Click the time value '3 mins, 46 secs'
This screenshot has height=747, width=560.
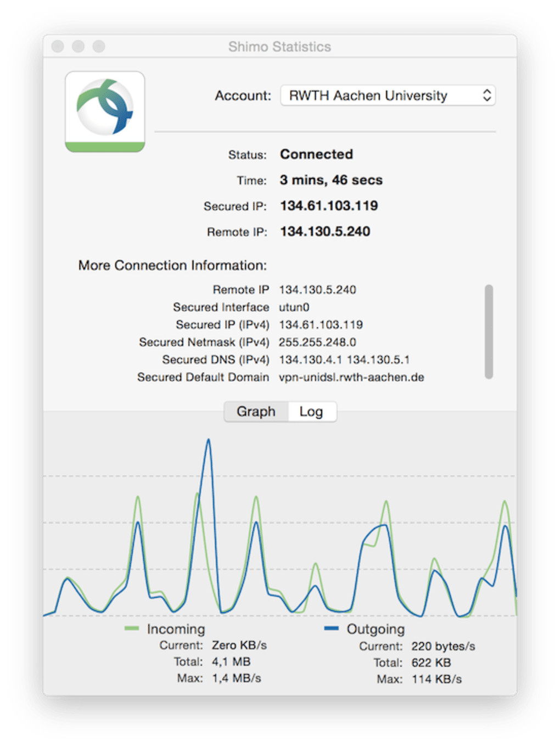tap(331, 180)
